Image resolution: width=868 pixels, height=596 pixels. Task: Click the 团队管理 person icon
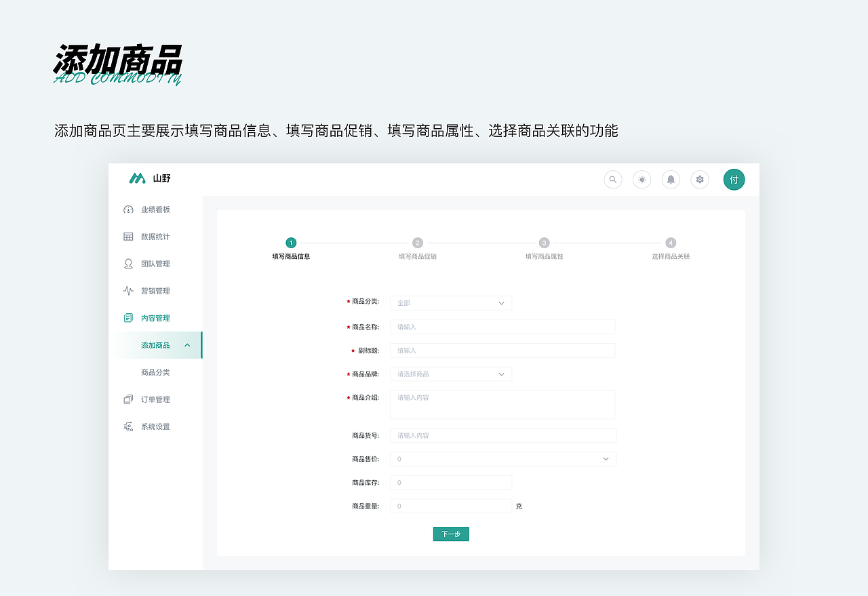pyautogui.click(x=128, y=264)
